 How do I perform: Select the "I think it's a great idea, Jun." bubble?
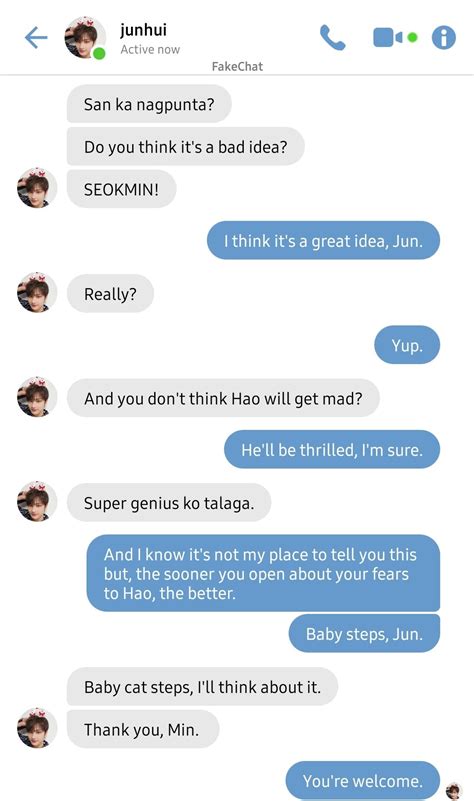coord(323,241)
